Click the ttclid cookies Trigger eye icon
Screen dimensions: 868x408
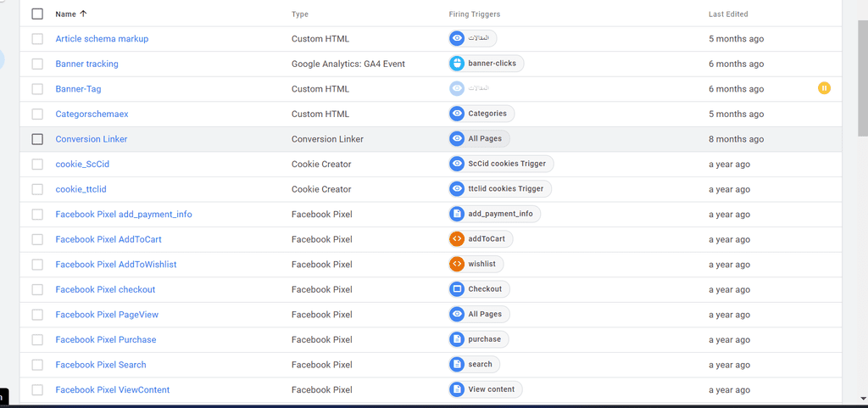pos(457,189)
